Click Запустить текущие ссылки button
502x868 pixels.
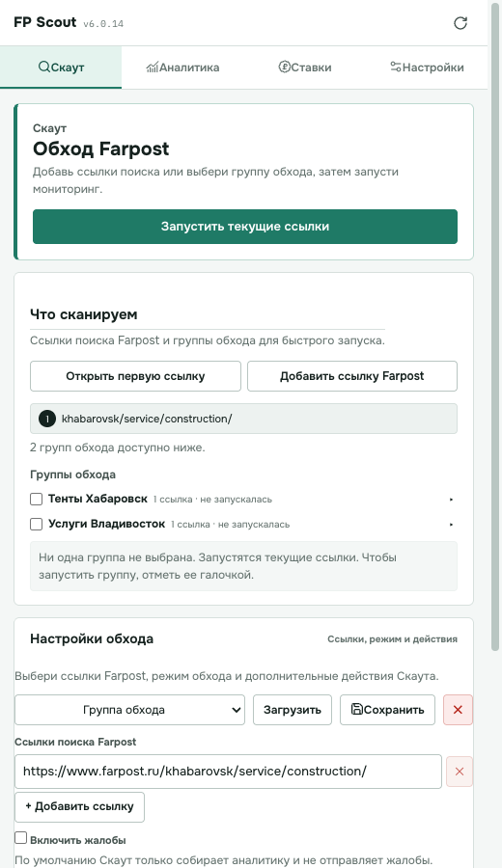click(245, 227)
